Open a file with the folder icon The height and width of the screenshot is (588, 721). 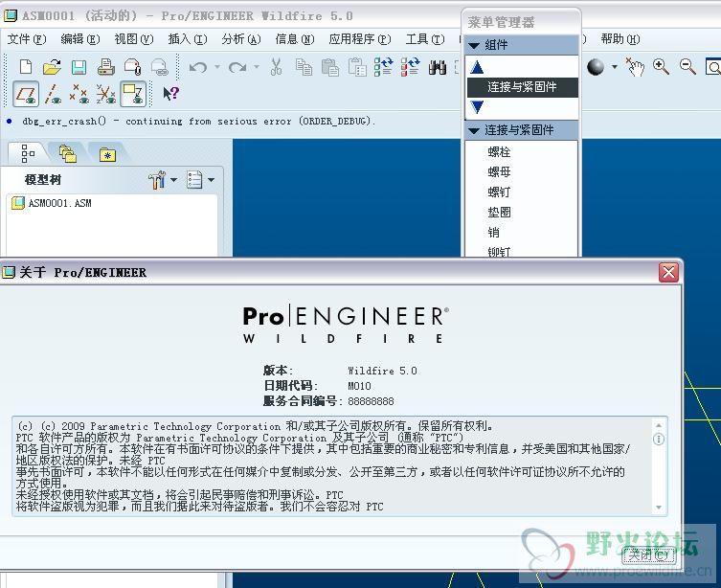click(x=52, y=67)
